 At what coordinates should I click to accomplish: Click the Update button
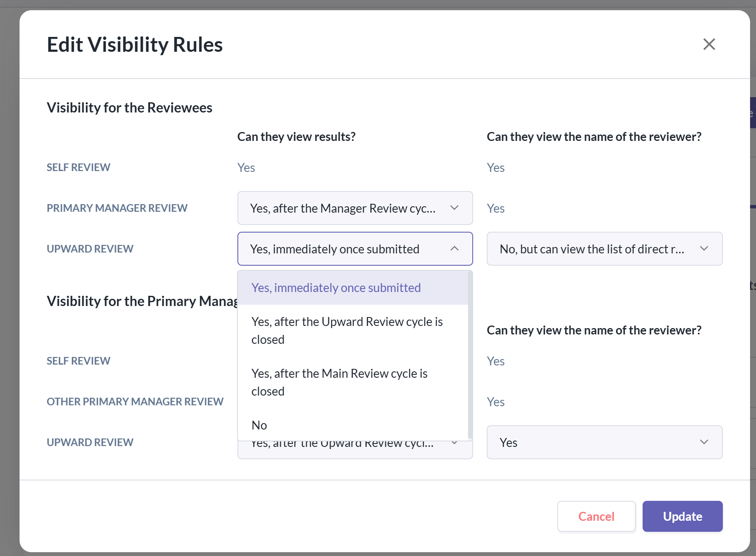point(682,516)
